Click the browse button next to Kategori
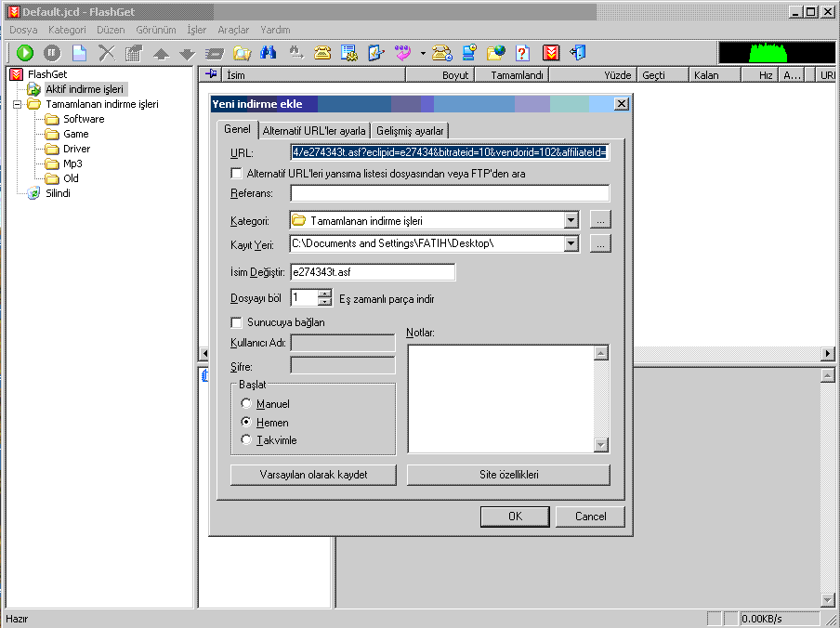This screenshot has width=840, height=628. (600, 219)
